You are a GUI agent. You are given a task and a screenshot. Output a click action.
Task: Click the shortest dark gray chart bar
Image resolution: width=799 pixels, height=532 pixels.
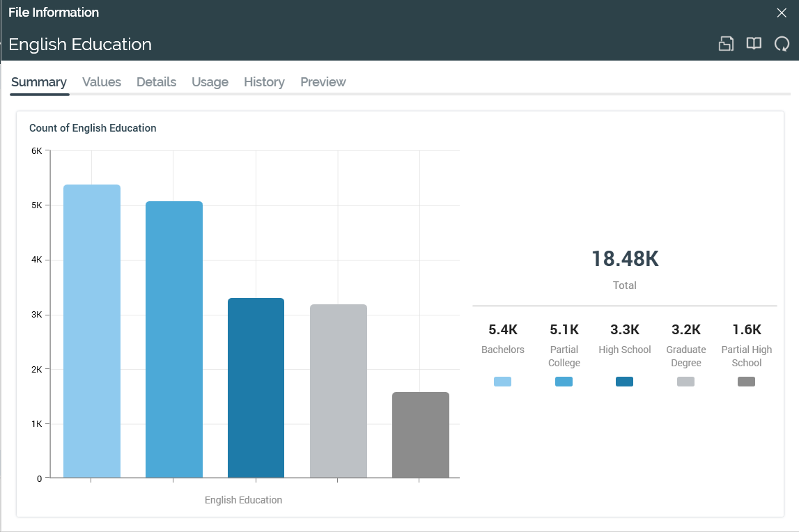point(420,435)
